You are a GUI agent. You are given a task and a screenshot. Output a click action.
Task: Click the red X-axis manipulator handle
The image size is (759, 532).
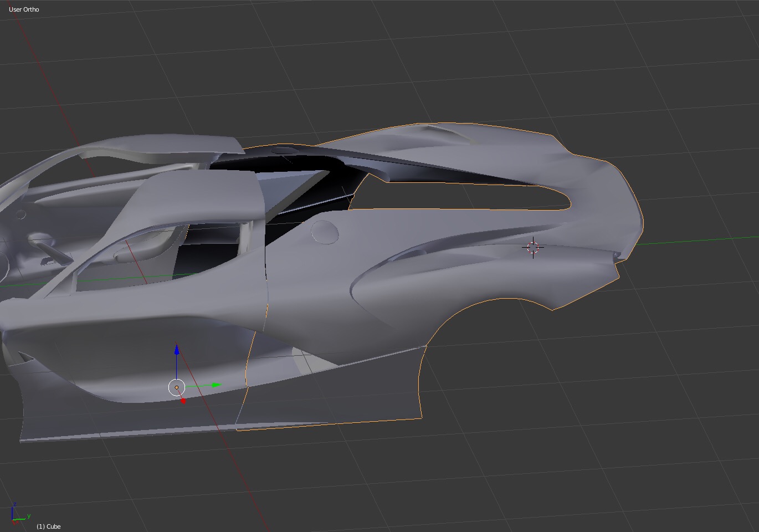click(183, 400)
